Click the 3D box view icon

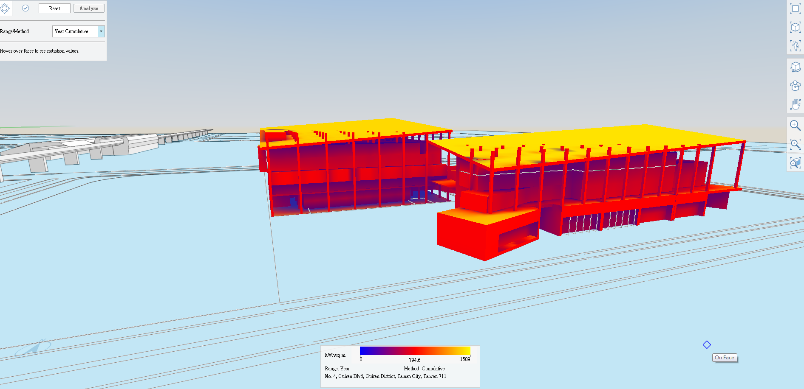[x=795, y=67]
